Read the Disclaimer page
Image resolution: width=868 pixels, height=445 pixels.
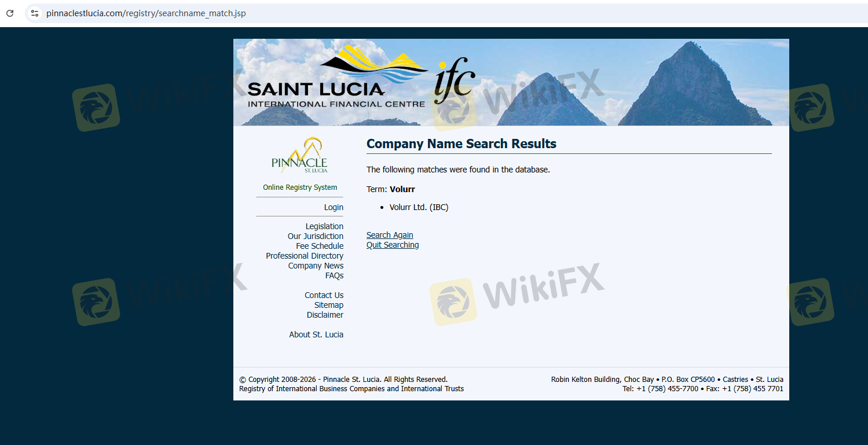pyautogui.click(x=325, y=315)
